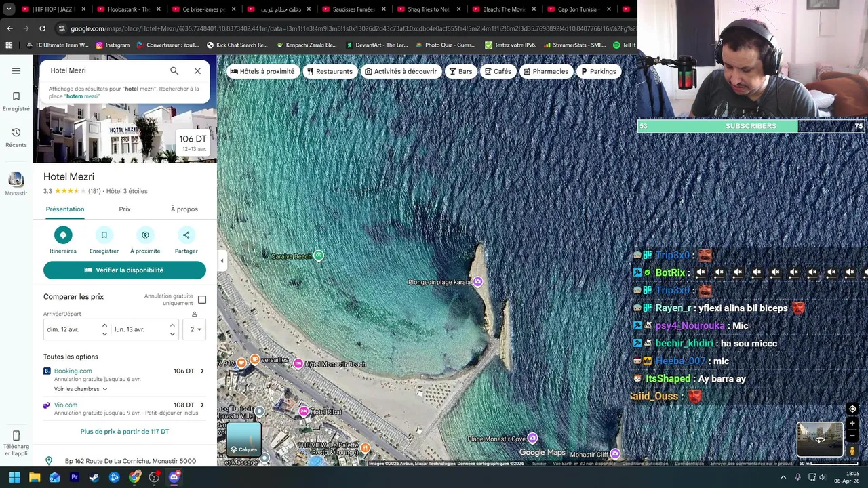
Task: Switch to the Présentation tab
Action: click(x=65, y=209)
